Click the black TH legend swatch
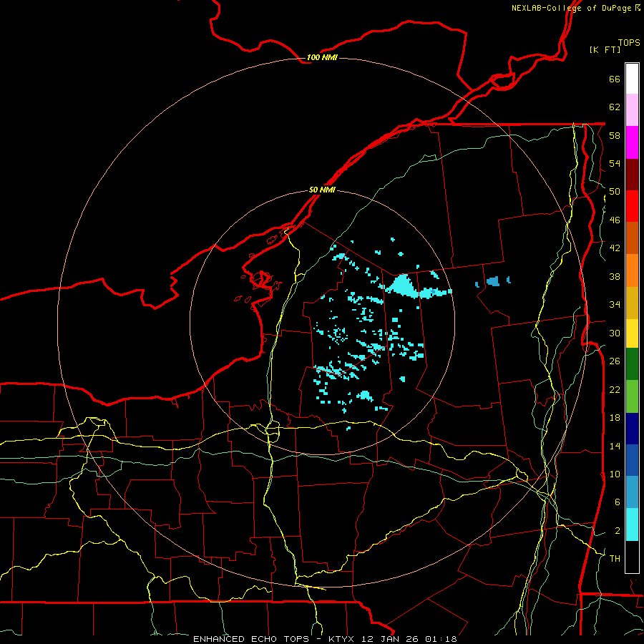 point(632,557)
